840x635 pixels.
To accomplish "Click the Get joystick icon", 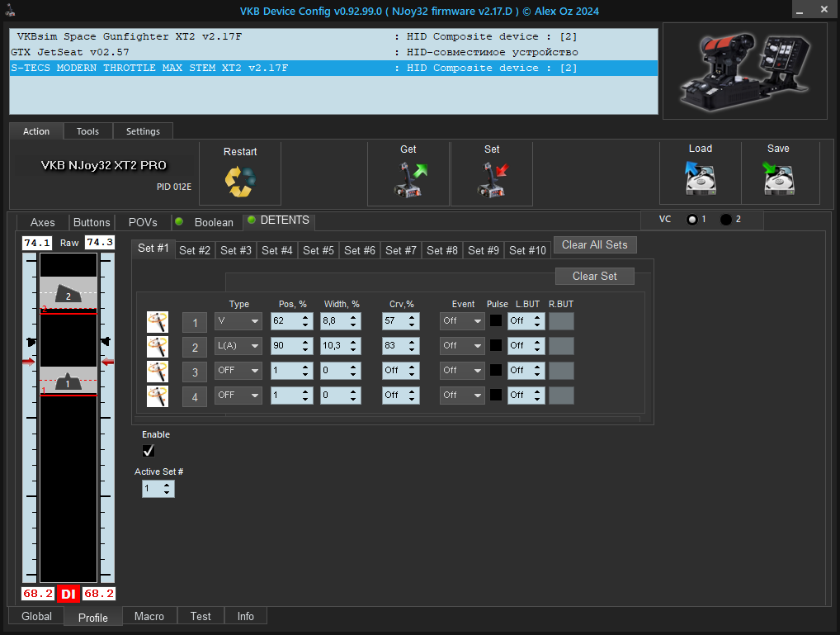I will tap(410, 180).
